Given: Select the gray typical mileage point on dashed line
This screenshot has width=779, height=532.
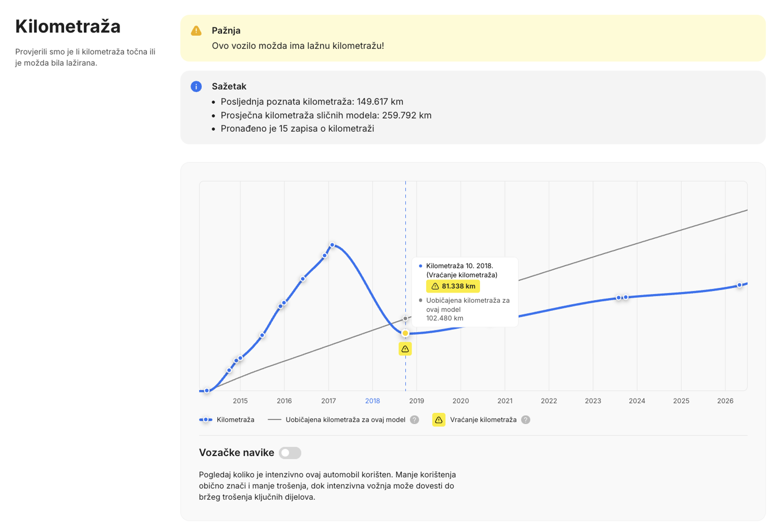Looking at the screenshot, I should 405,318.
